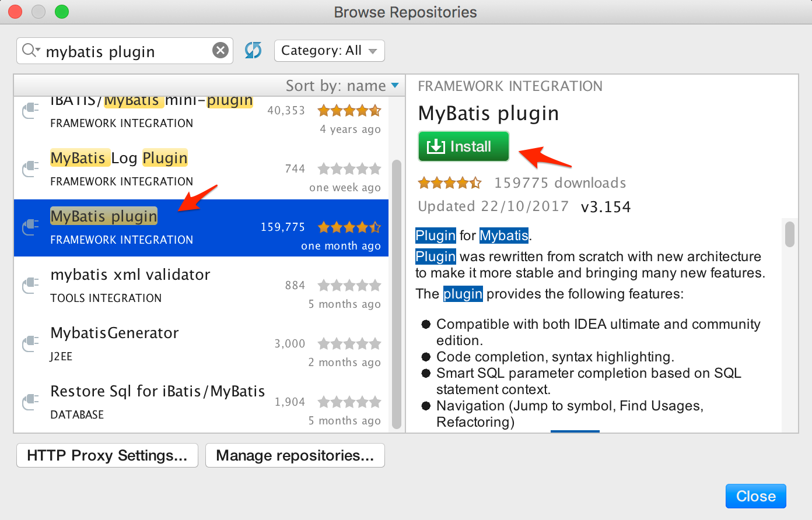Click the 884 downloads count
812x520 pixels.
coord(295,286)
